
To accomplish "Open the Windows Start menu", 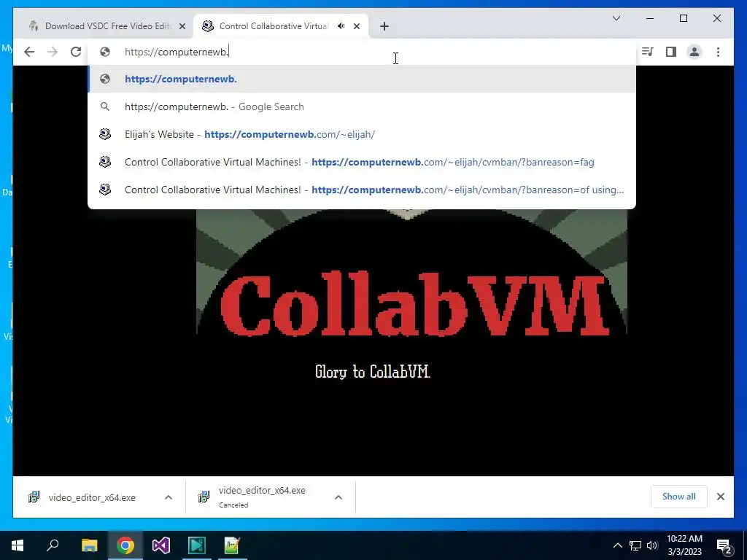I will click(x=18, y=545).
